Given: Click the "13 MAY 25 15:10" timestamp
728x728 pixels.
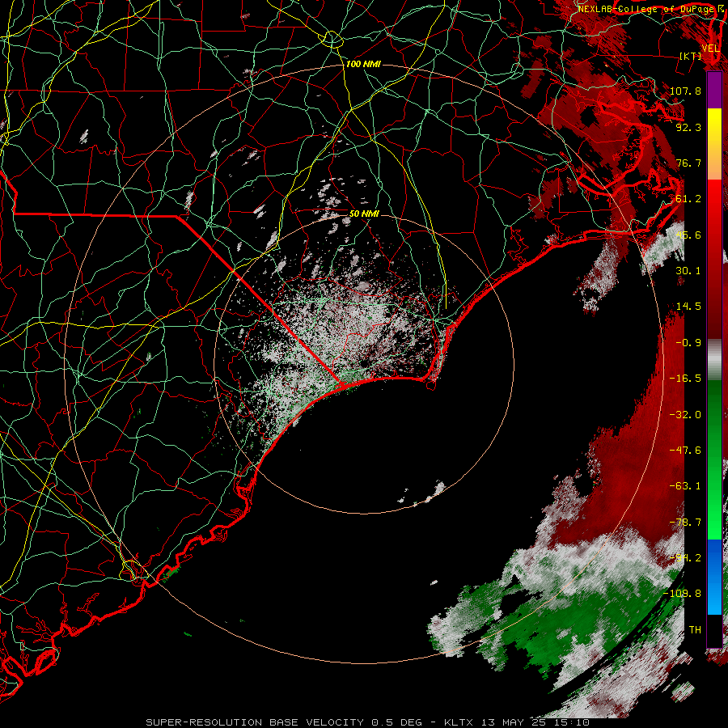Looking at the screenshot, I should [535, 722].
